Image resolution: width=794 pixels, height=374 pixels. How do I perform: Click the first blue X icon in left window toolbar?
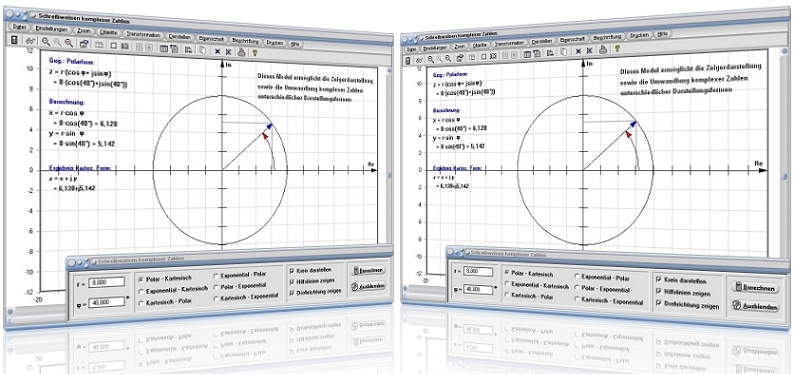[217, 51]
